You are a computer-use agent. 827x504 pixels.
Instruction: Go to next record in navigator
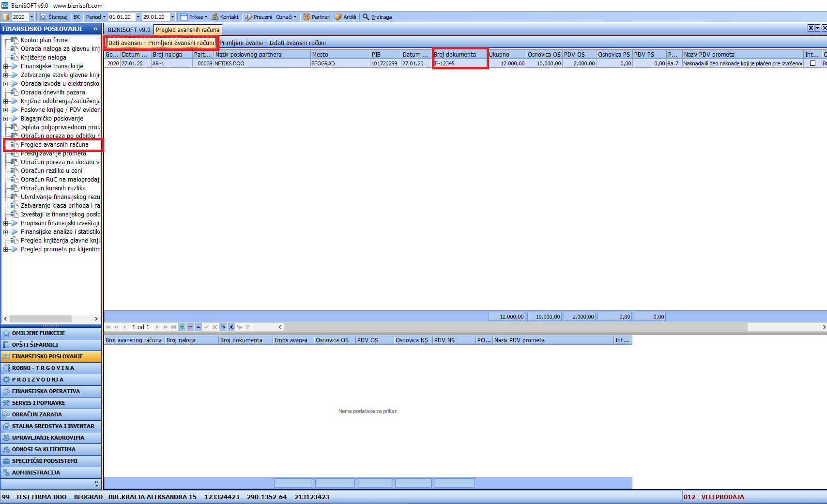click(x=157, y=327)
